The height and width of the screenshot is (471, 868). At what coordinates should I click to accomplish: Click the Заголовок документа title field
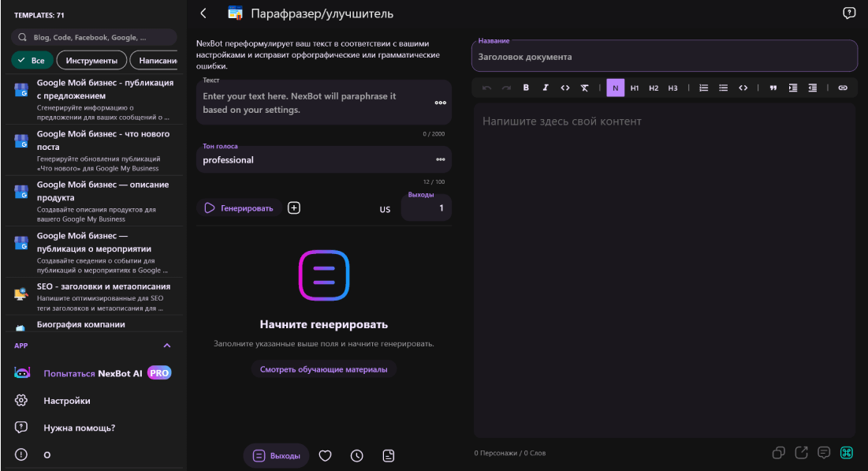[x=665, y=57]
